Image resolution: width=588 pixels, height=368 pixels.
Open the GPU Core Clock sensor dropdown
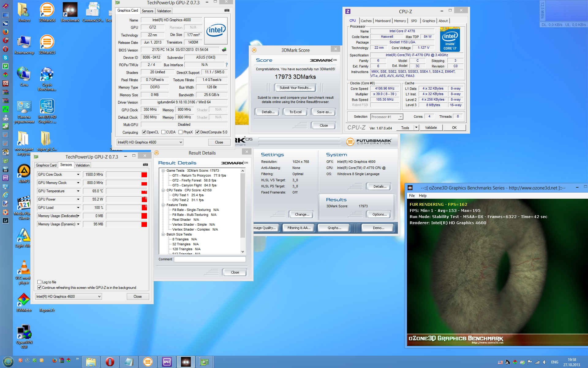click(x=78, y=174)
